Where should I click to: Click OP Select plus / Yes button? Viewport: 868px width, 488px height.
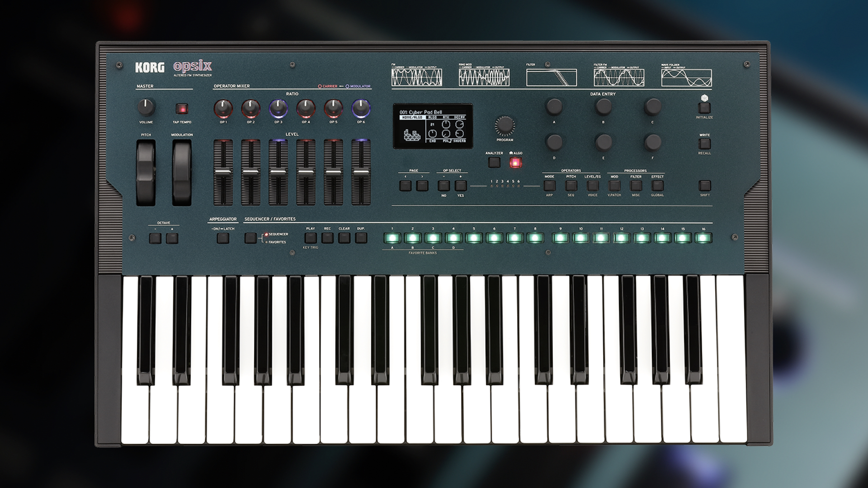[x=461, y=185]
